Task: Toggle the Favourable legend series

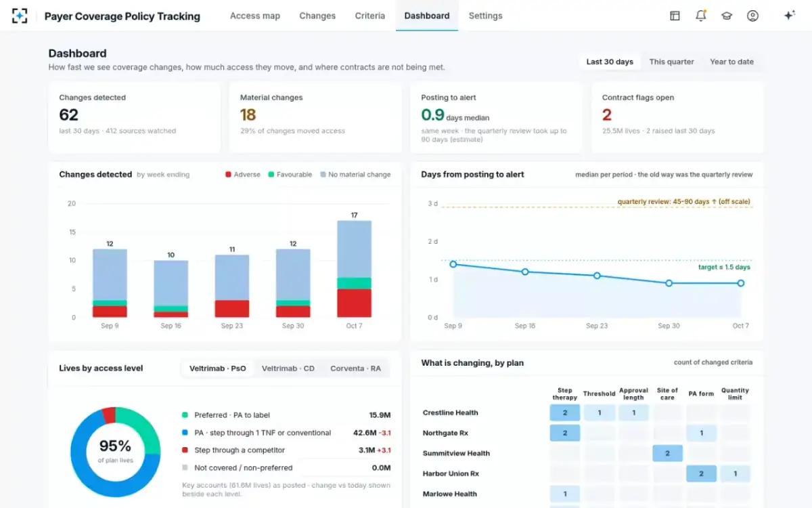Action: pyautogui.click(x=290, y=175)
